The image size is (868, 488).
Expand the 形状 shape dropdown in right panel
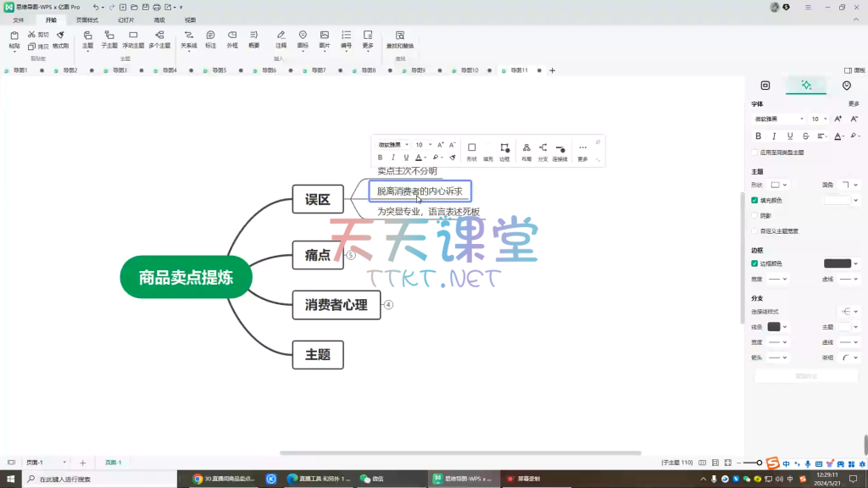(779, 185)
